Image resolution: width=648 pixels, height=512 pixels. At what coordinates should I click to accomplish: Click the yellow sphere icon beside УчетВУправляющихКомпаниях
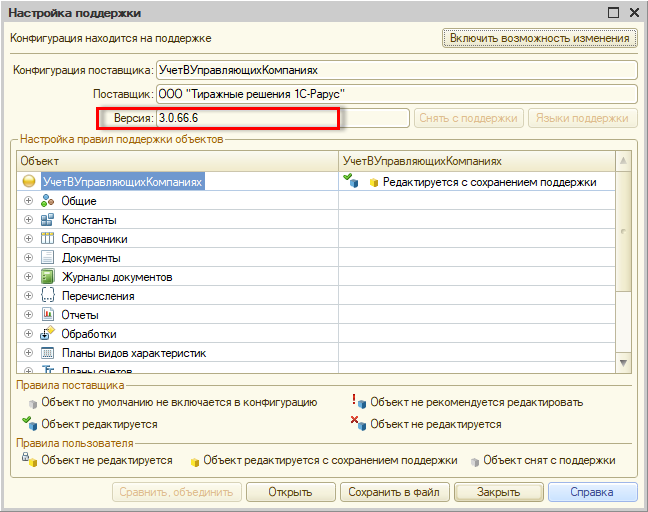point(29,181)
